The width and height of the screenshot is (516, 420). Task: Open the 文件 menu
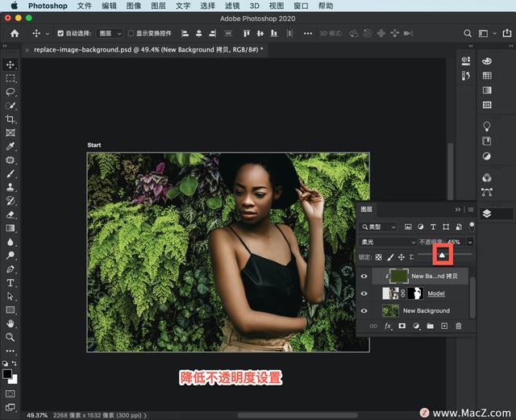click(x=85, y=6)
